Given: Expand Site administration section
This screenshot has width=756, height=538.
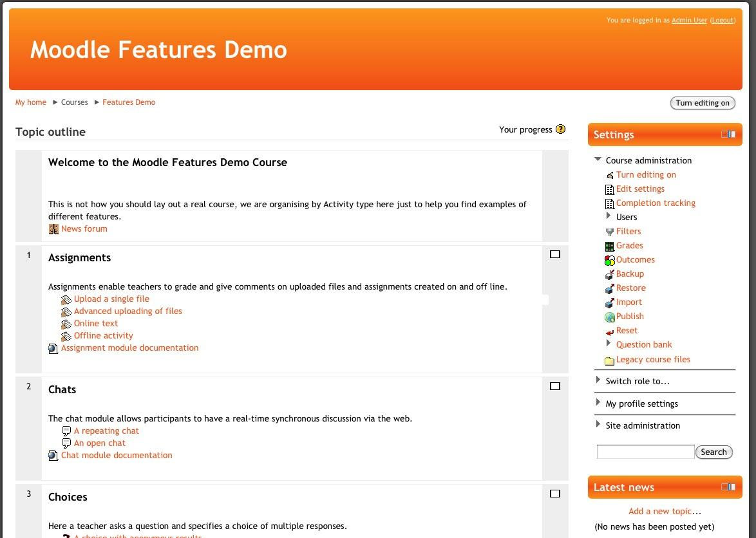Looking at the screenshot, I should click(x=598, y=425).
